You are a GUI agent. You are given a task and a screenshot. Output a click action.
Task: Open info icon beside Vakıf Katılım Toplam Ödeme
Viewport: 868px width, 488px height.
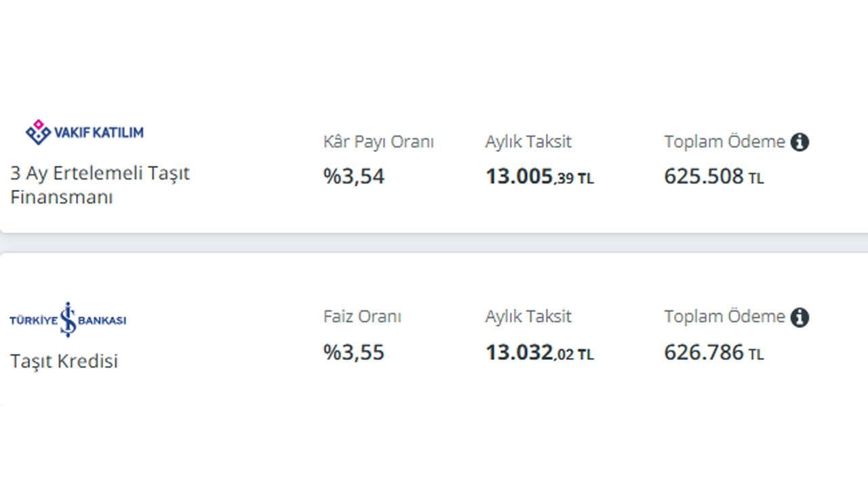pos(800,142)
